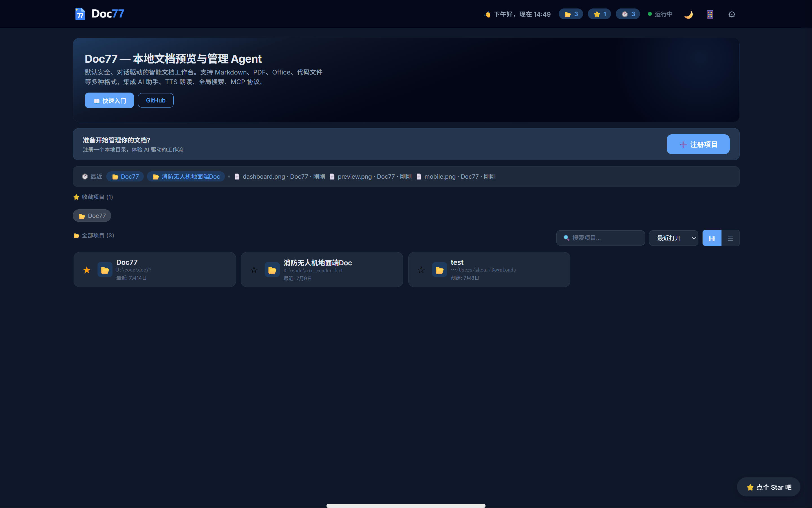The height and width of the screenshot is (508, 812).
Task: Click the 创建: 7月8日 date text
Action: click(465, 278)
